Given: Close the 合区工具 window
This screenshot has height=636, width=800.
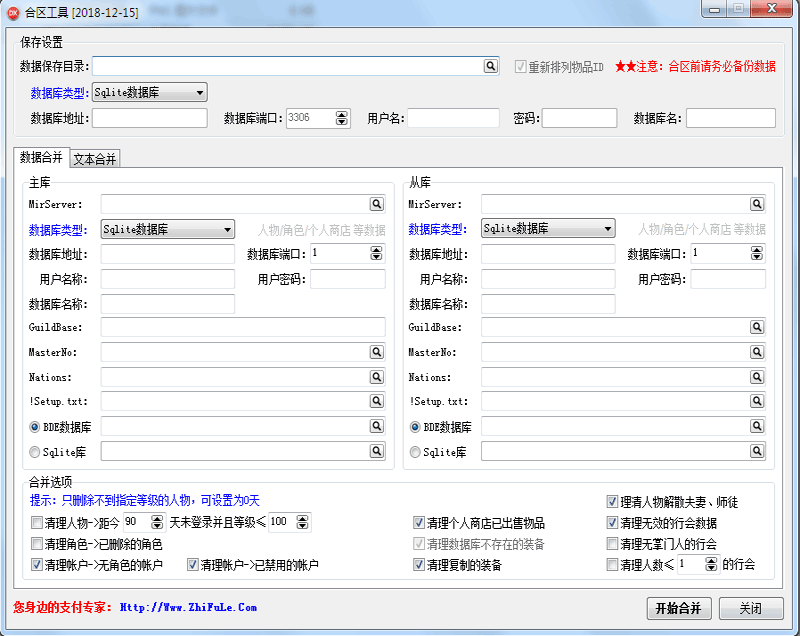Looking at the screenshot, I should [772, 9].
